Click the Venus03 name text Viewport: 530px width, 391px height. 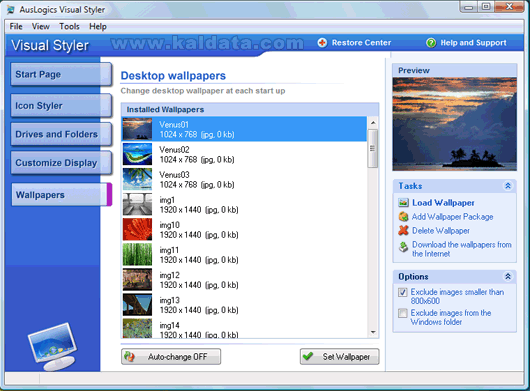[174, 175]
